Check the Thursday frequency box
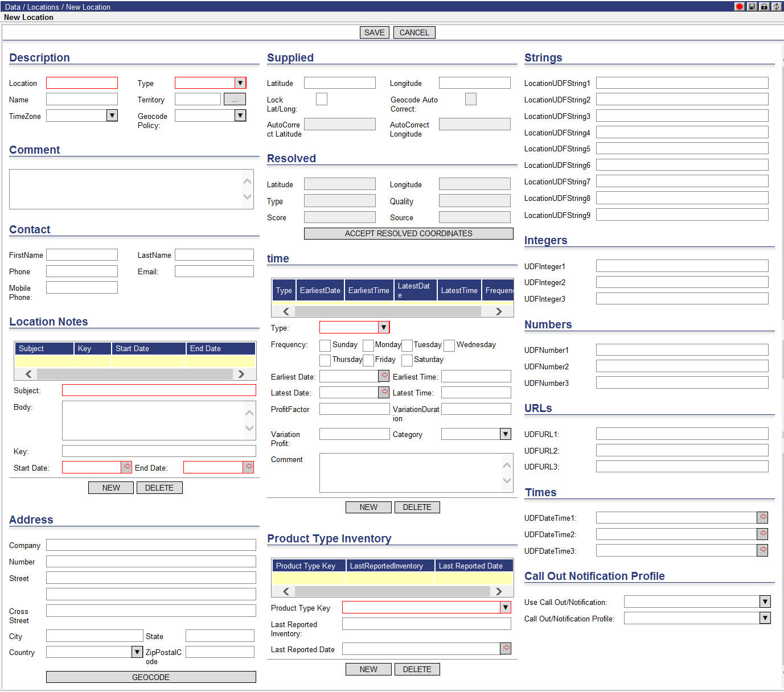The width and height of the screenshot is (784, 692). pos(325,360)
